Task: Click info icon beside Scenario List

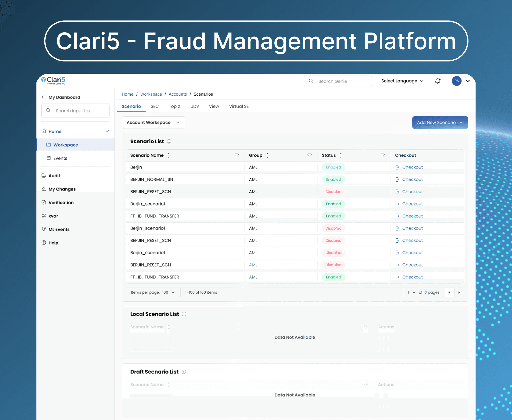Action: coord(169,141)
